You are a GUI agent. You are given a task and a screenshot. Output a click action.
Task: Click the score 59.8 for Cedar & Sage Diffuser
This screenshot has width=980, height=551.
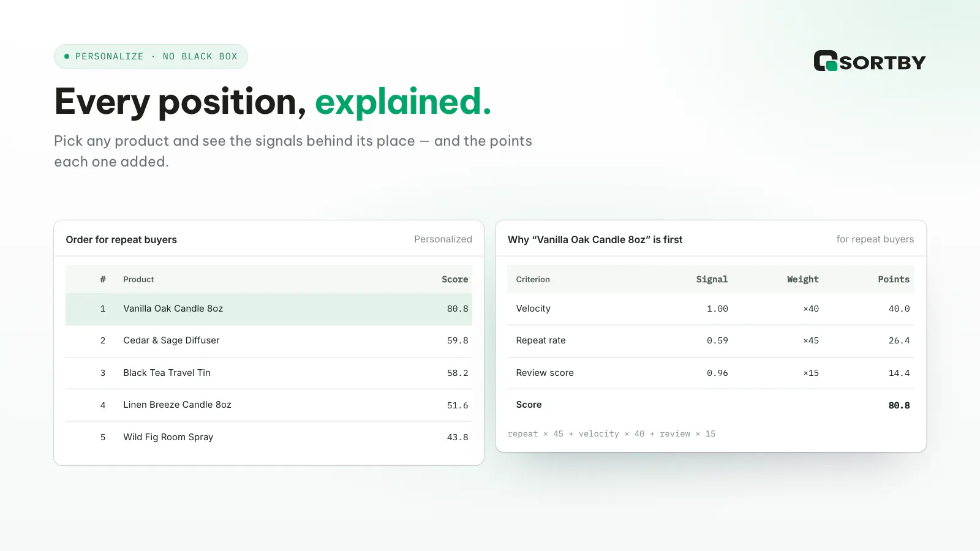click(x=458, y=341)
